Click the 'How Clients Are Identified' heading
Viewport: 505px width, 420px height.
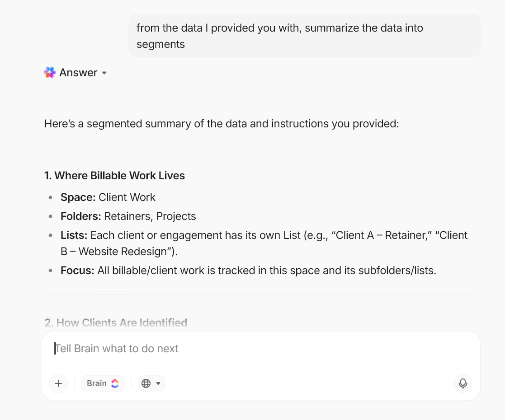(x=116, y=322)
